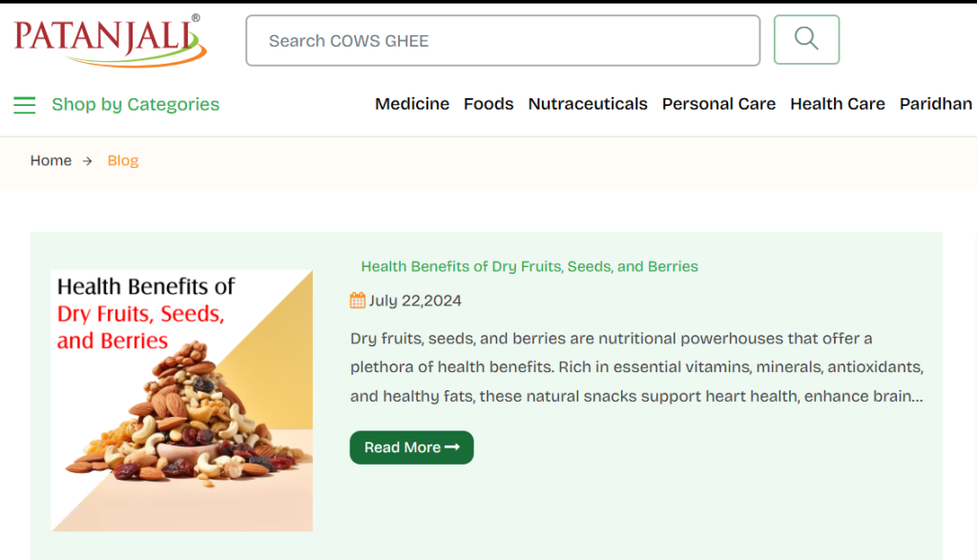The height and width of the screenshot is (560, 977).
Task: Click the July 22,2024 date text
Action: (x=415, y=301)
